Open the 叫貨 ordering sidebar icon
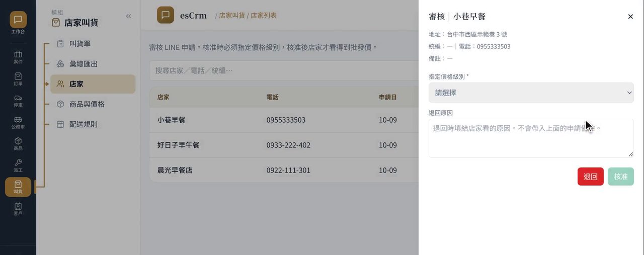 tap(18, 187)
